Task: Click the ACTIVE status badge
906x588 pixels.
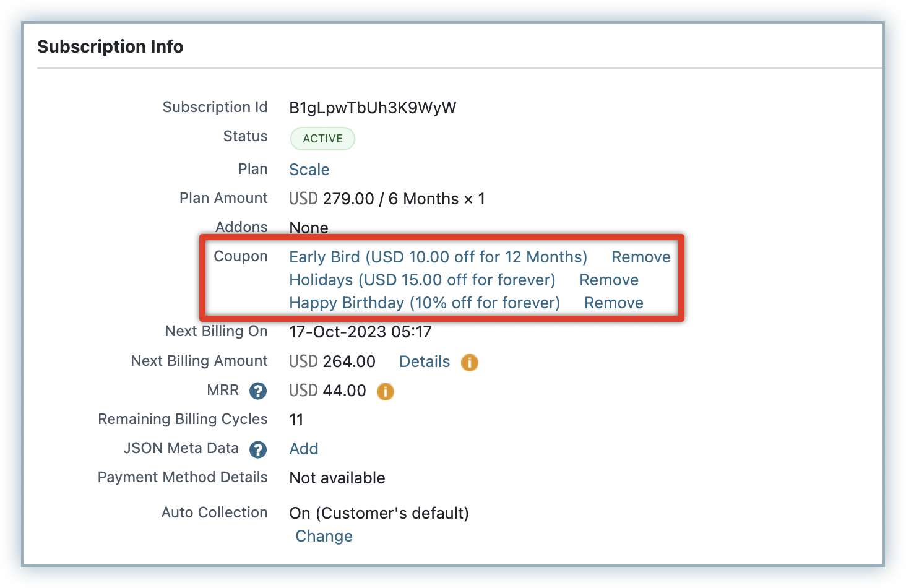Action: tap(322, 139)
